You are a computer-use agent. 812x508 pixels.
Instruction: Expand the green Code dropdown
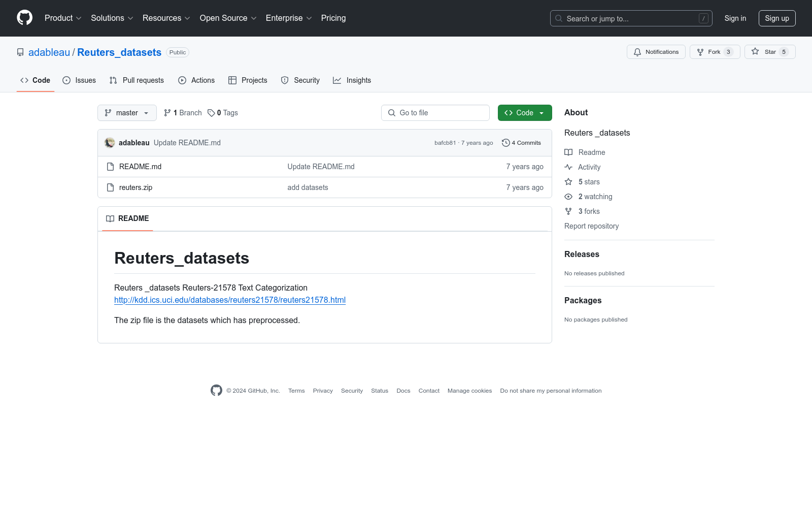[524, 113]
